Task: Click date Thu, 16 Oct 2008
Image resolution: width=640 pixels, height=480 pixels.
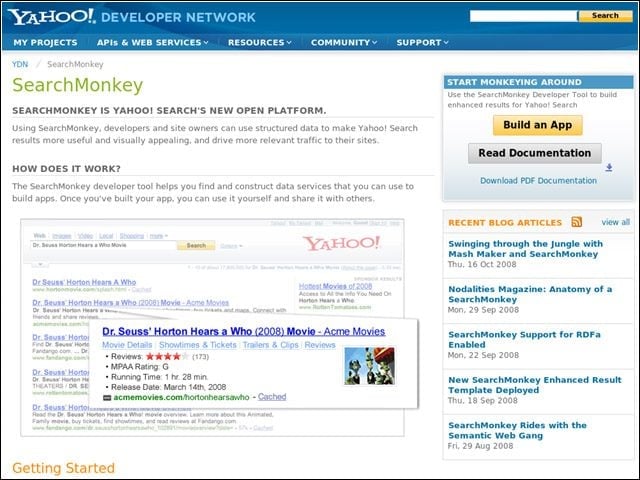Action: 482,264
